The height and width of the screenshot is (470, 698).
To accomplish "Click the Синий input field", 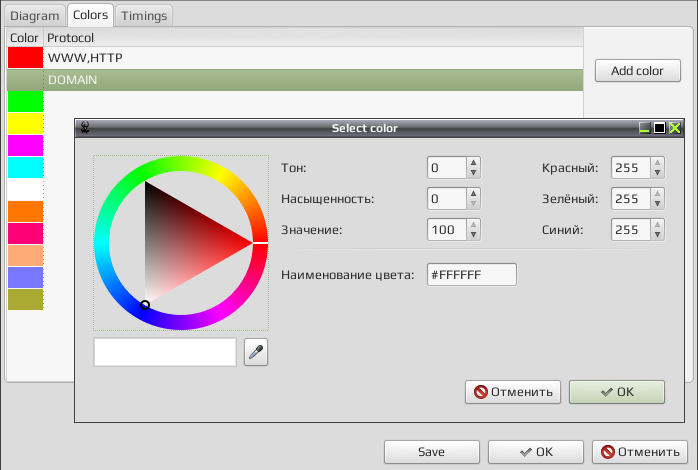I will pos(631,230).
